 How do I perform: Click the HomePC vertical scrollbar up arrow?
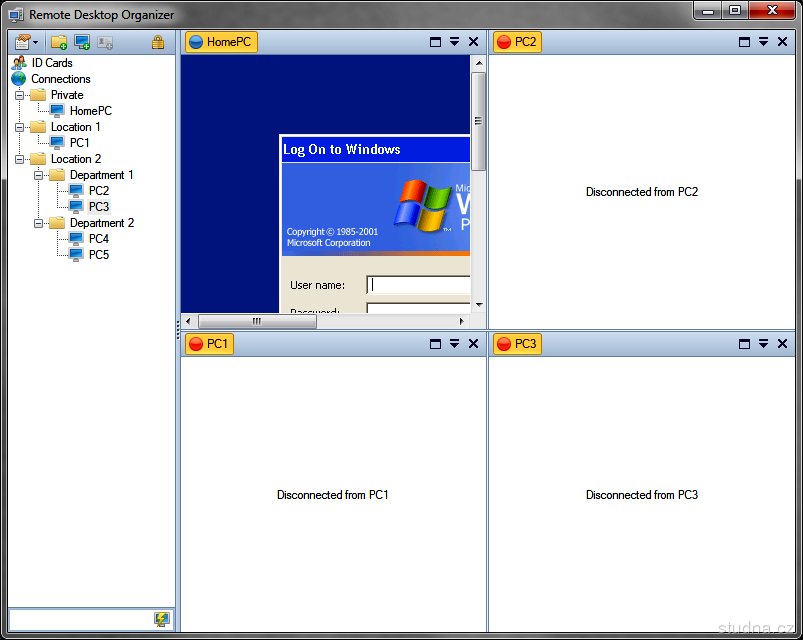click(x=479, y=63)
